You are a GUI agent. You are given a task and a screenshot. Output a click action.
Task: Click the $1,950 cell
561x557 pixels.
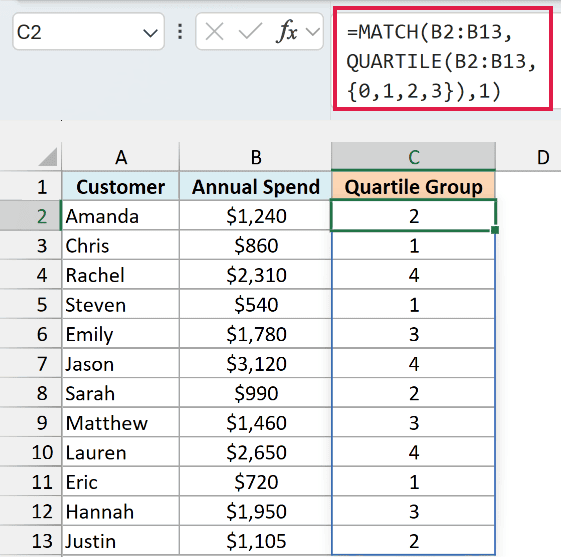coord(255,511)
